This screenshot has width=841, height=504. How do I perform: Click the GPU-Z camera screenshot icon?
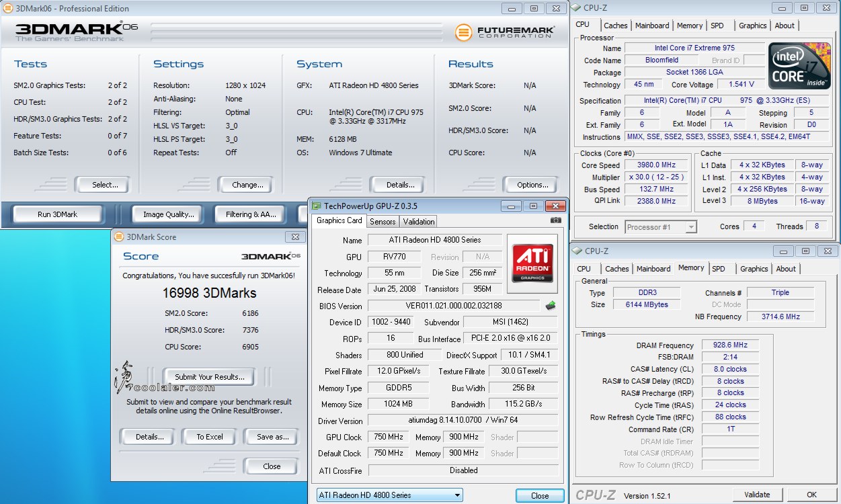coord(556,220)
